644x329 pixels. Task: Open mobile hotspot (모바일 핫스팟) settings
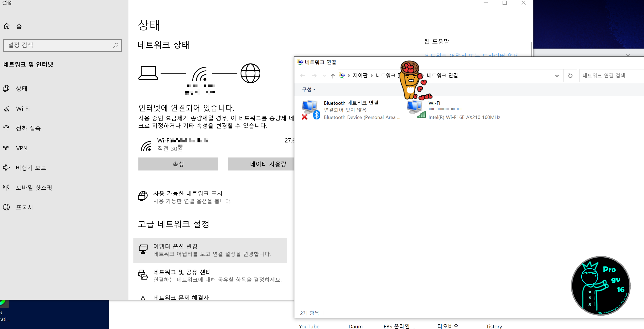[x=34, y=187]
